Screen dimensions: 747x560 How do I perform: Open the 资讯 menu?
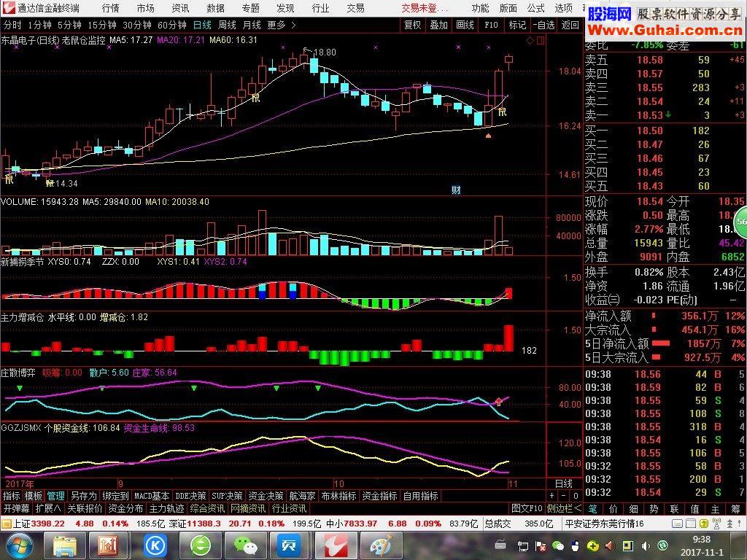[x=180, y=8]
